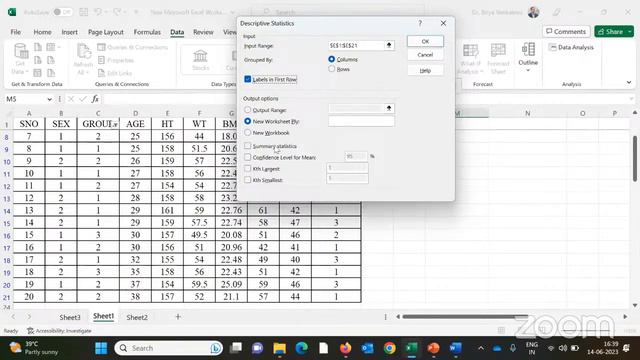Enable Confidence Level for Mean
The image size is (640, 360).
pyautogui.click(x=247, y=157)
